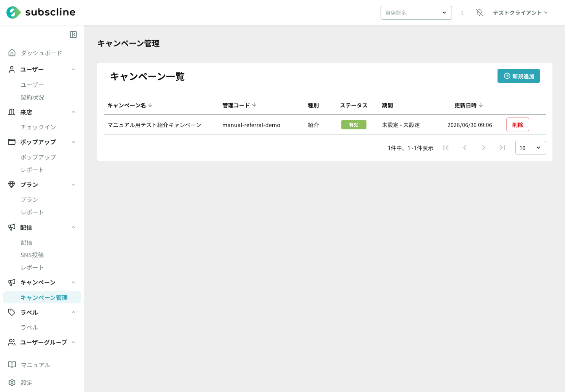Click the ステータス column header
The width and height of the screenshot is (565, 392).
(354, 105)
